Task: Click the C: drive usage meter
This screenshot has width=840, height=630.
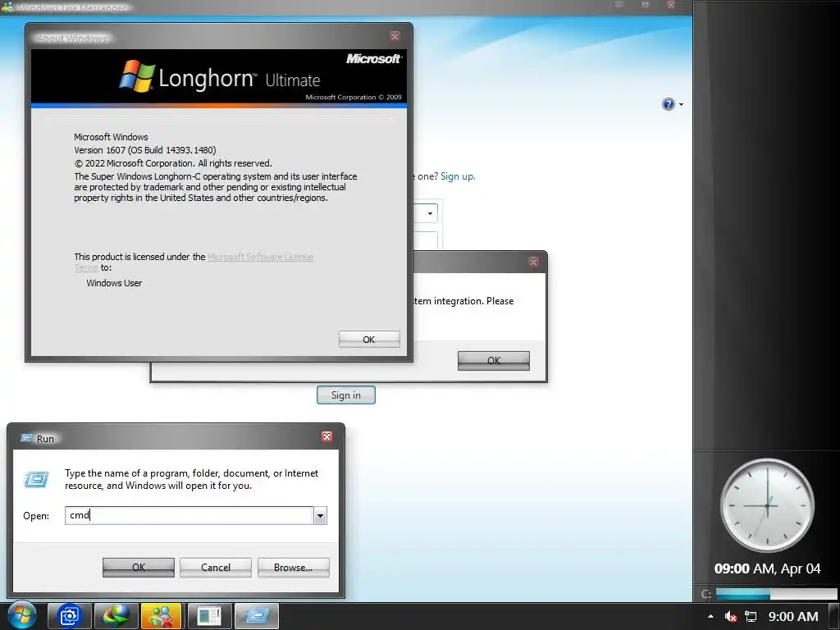Action: tap(775, 594)
